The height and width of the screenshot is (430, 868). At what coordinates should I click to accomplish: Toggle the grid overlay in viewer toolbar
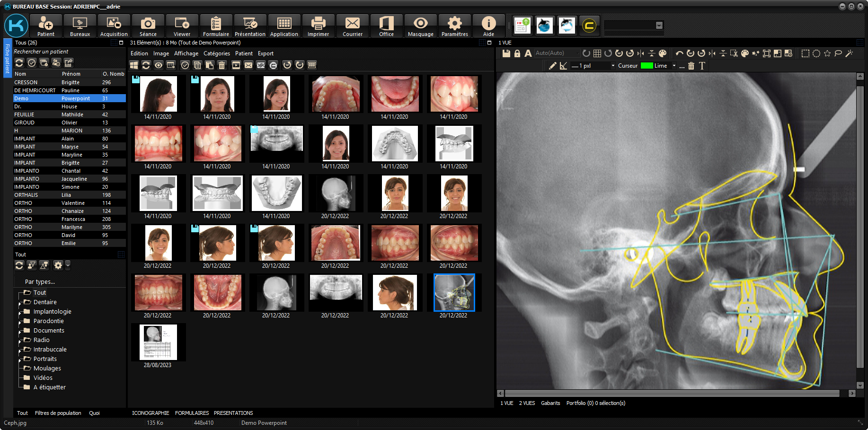[x=597, y=53]
